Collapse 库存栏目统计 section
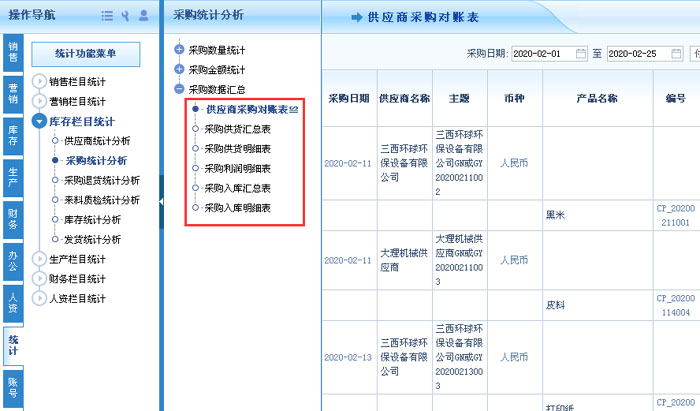 pyautogui.click(x=40, y=121)
